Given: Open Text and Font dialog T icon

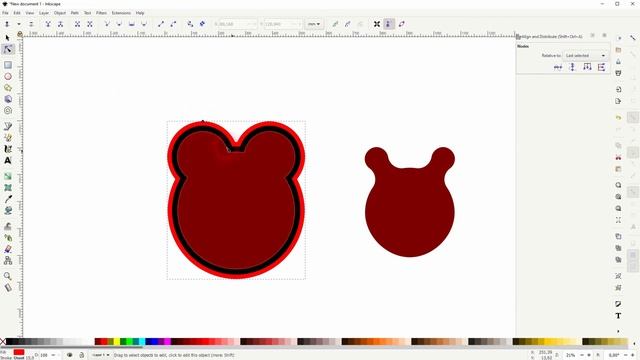Looking at the screenshot, I should coord(618,316).
